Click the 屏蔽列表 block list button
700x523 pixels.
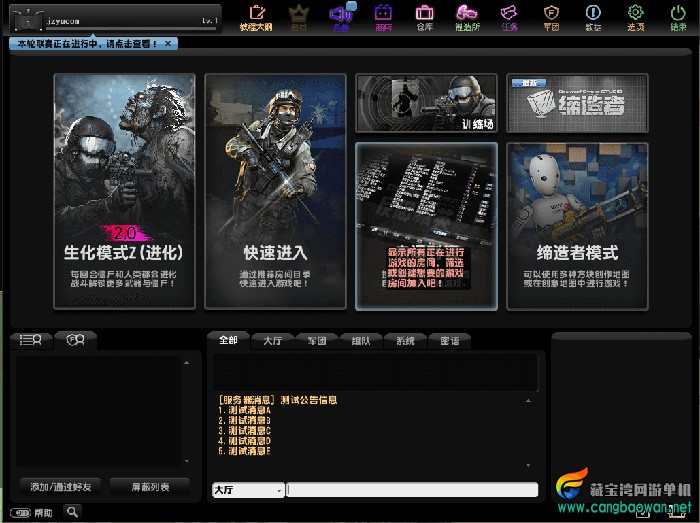[x=151, y=486]
